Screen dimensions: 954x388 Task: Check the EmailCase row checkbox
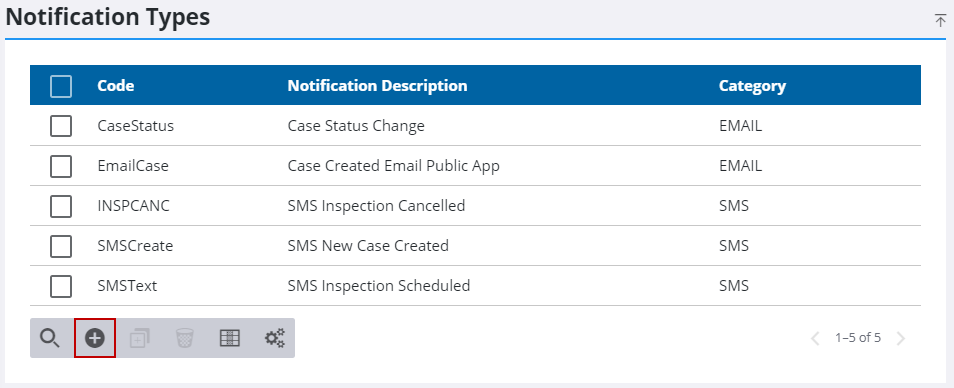61,166
